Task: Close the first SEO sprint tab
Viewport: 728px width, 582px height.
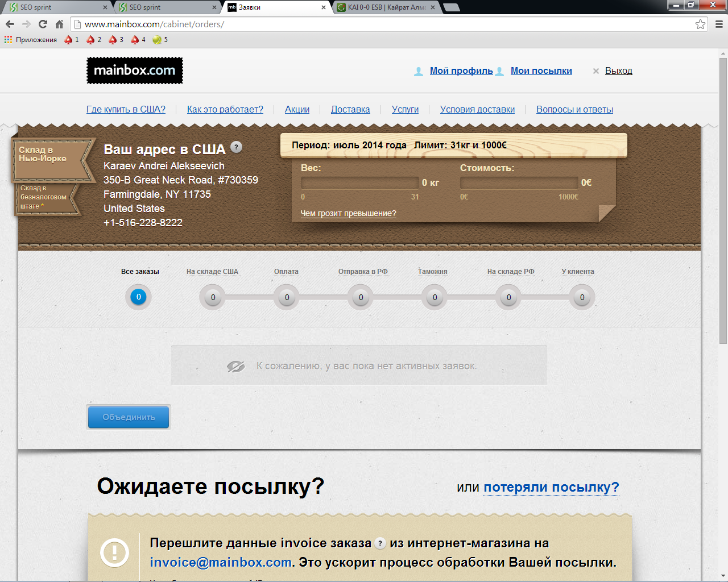Action: [x=105, y=7]
